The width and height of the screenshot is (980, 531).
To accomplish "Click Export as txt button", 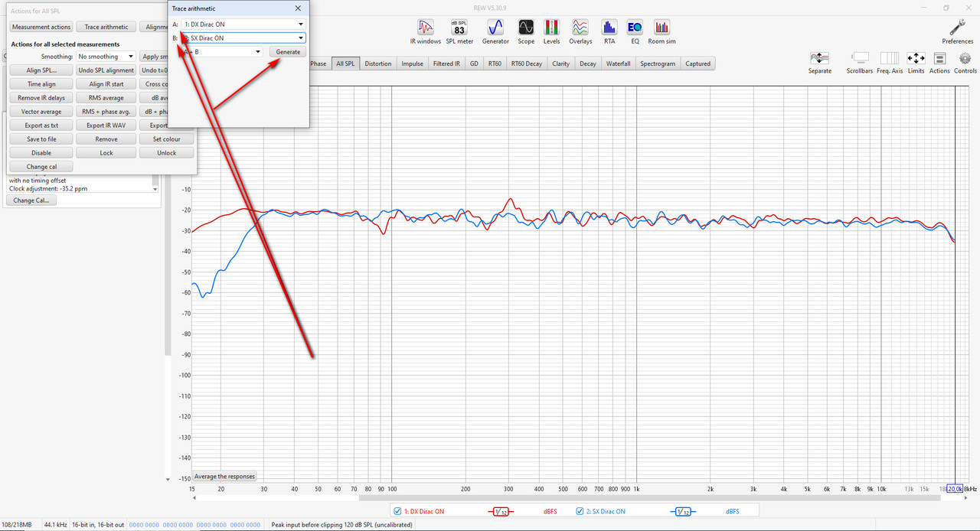I will (x=41, y=125).
